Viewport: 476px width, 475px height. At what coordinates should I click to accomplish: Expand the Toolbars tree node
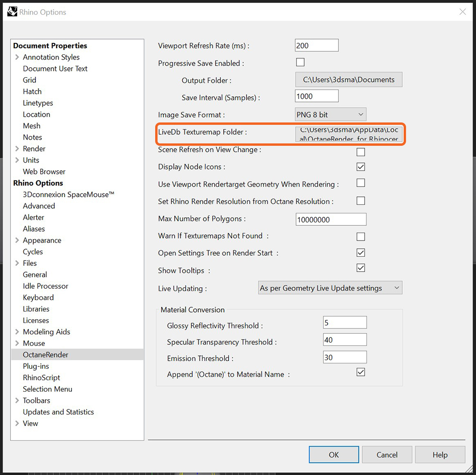[17, 401]
